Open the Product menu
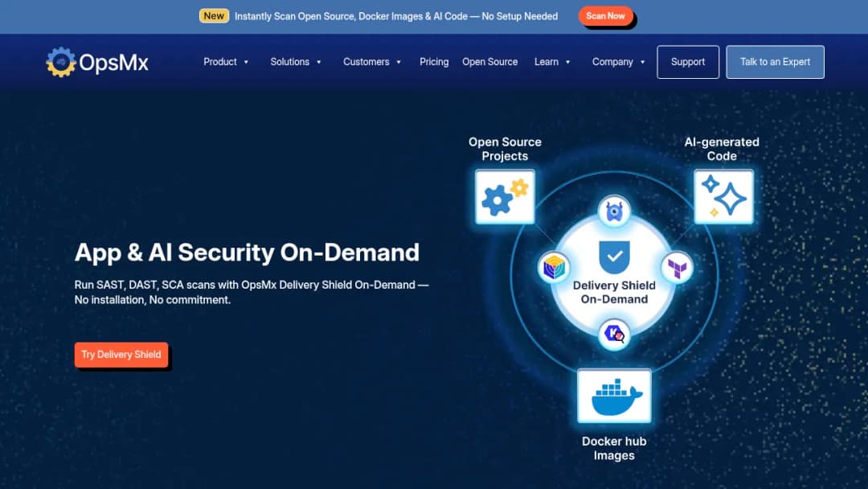This screenshot has height=489, width=868. point(219,62)
